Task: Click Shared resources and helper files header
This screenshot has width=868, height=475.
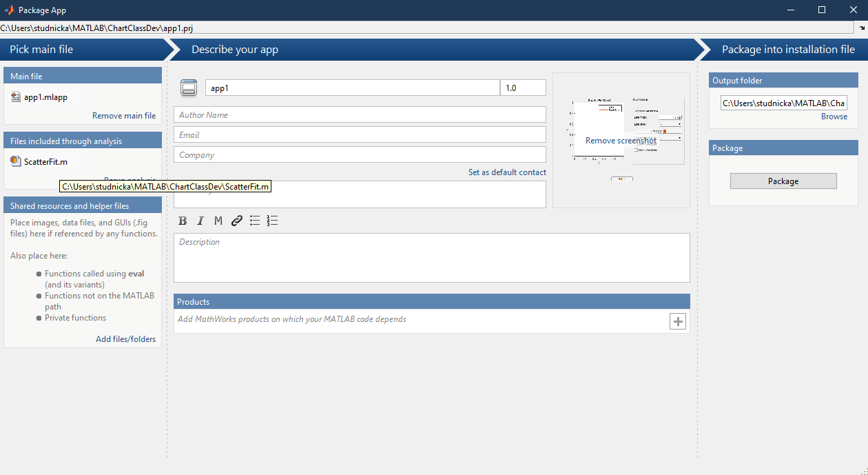Action: [x=83, y=205]
